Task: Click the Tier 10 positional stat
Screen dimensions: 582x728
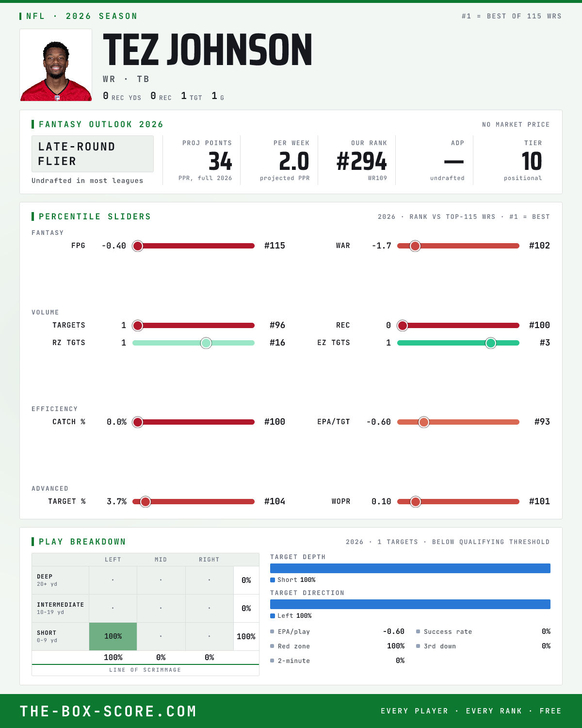Action: coord(532,161)
